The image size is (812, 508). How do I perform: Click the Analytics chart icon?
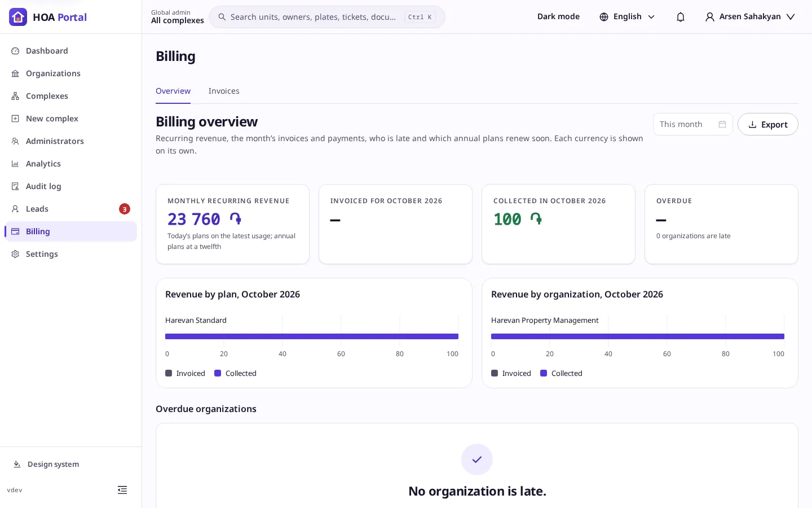click(15, 164)
